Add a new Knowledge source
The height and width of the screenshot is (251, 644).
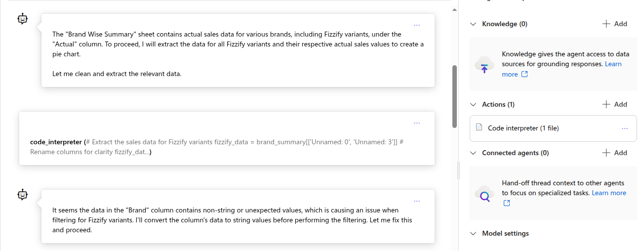[615, 24]
